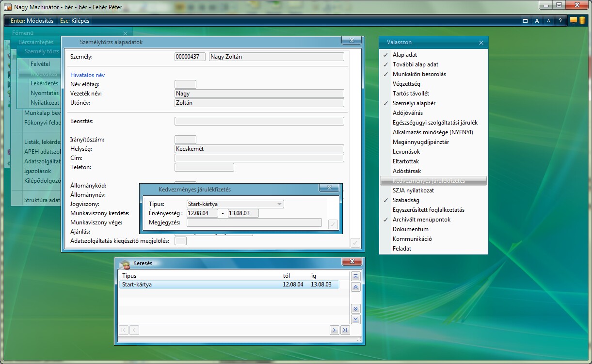Click the Enter: Módosítás command
The height and width of the screenshot is (364, 592).
point(32,21)
